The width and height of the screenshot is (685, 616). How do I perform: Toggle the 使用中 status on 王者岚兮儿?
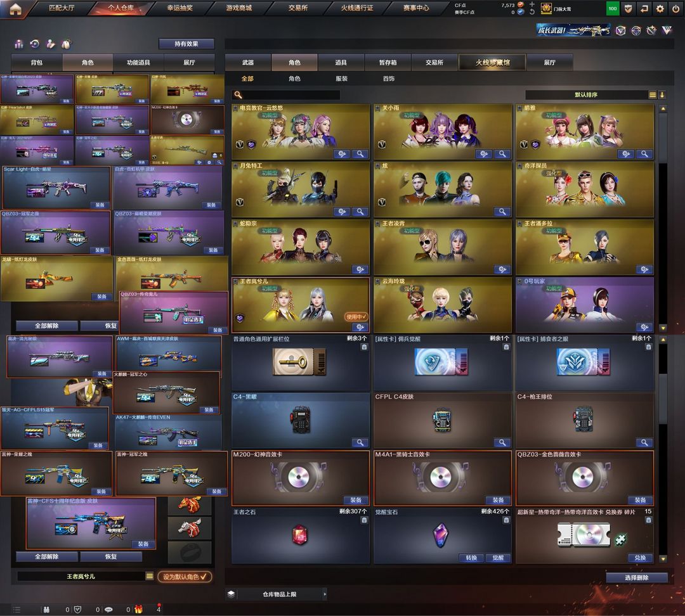tap(356, 316)
